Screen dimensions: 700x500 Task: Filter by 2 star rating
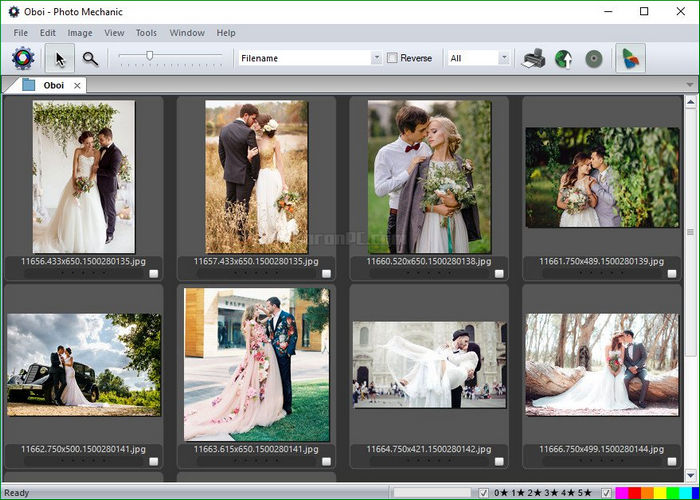(534, 493)
